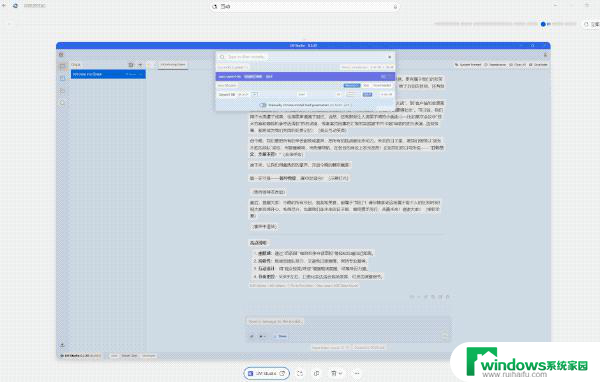Open My Models folder icon in sidebar
This screenshot has width=600, height=382.
[62, 91]
